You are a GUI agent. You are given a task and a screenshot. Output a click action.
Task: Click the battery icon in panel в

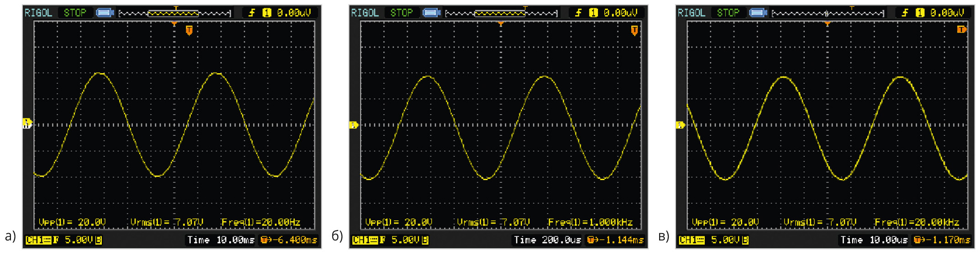(758, 13)
